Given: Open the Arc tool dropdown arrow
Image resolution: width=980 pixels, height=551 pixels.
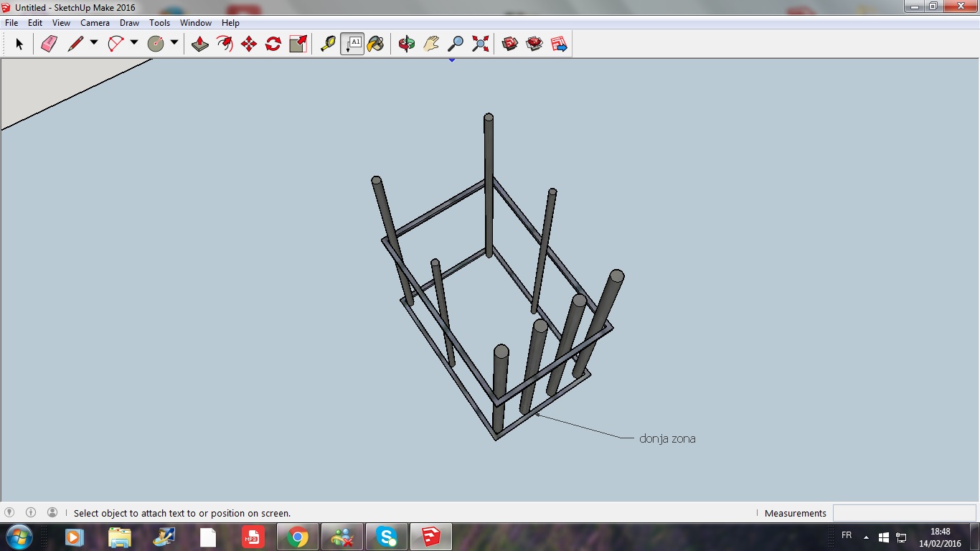Looking at the screenshot, I should click(134, 43).
